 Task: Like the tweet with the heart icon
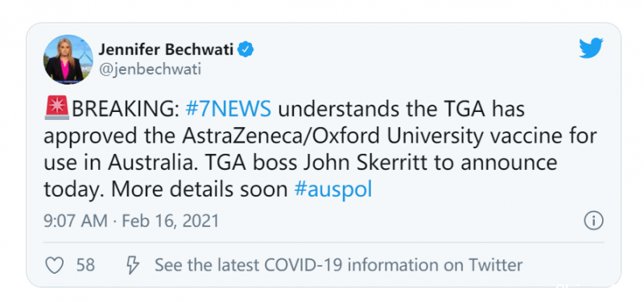click(x=54, y=266)
